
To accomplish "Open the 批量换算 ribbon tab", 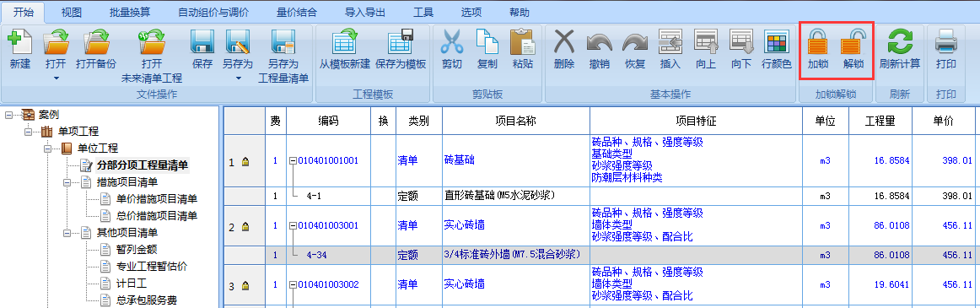I will (129, 12).
